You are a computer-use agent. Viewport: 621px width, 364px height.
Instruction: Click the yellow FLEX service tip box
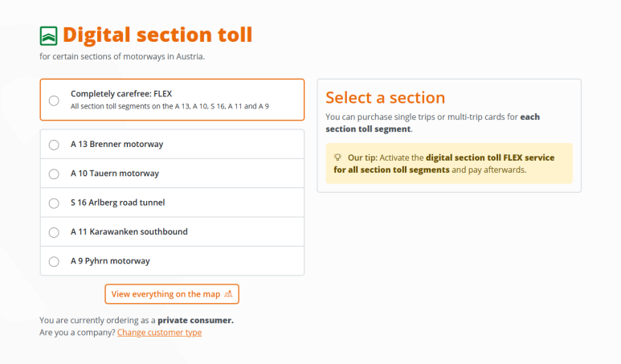[449, 163]
